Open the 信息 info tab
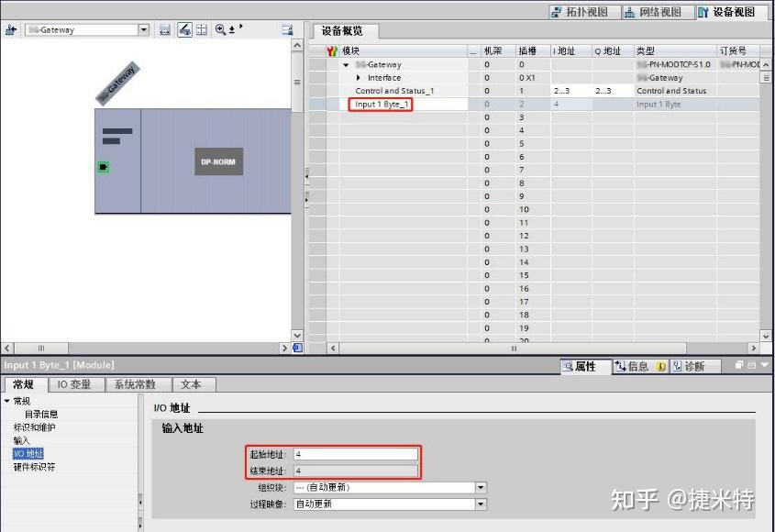775x532 pixels. point(639,366)
